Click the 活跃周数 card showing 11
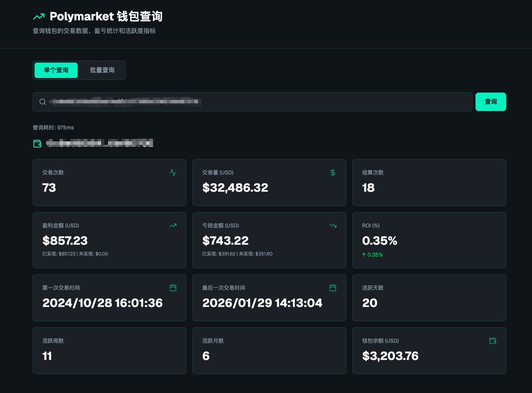This screenshot has height=393, width=532. tap(110, 351)
